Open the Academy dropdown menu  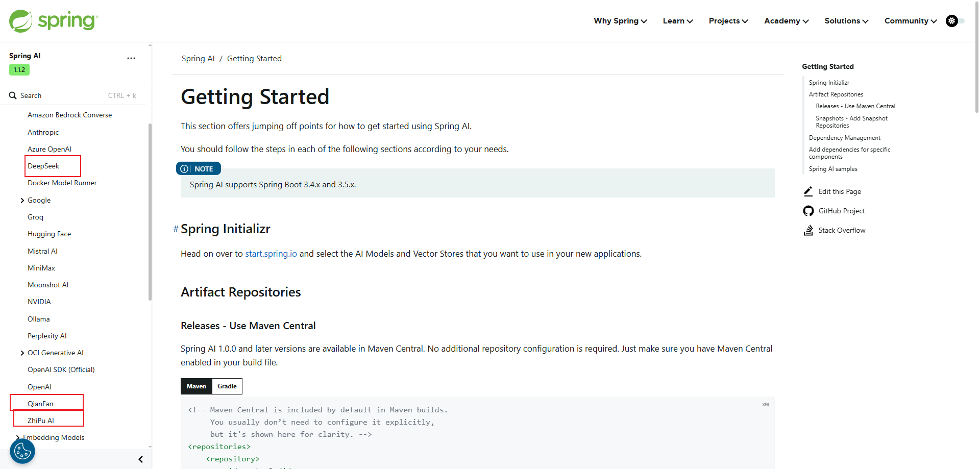pos(787,21)
